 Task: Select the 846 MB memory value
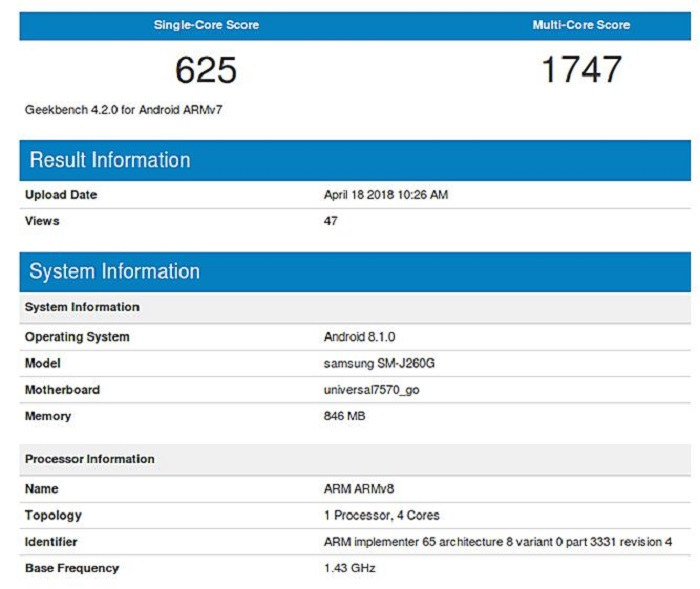(345, 416)
